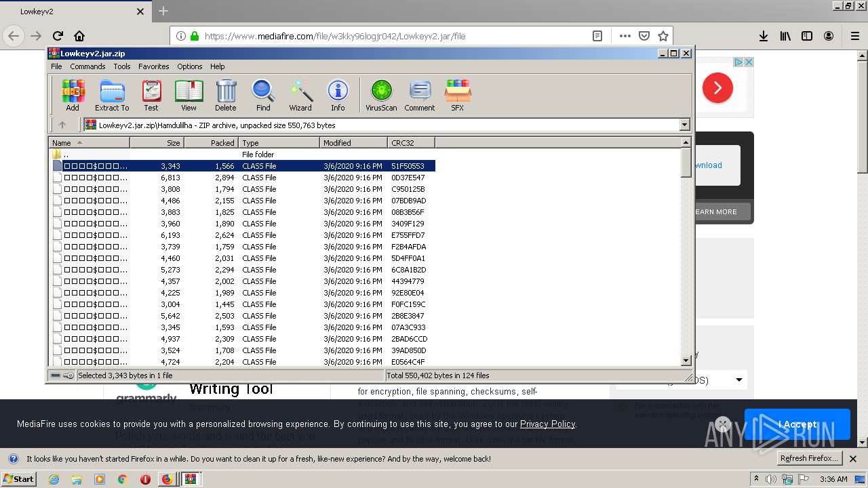This screenshot has height=488, width=868.
Task: Click the Pocket save icon
Action: (644, 36)
